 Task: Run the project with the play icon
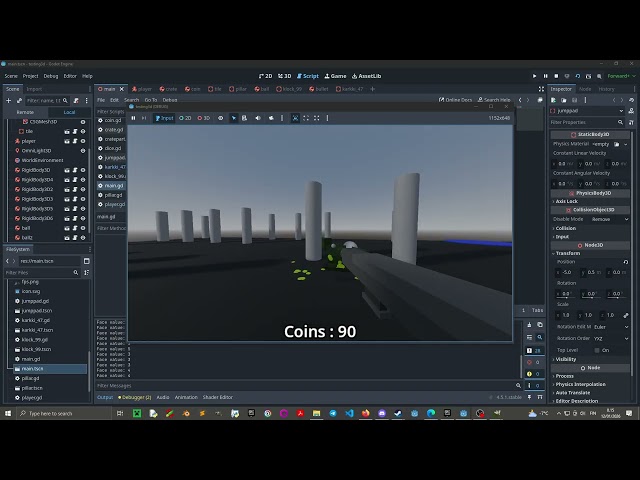(534, 76)
